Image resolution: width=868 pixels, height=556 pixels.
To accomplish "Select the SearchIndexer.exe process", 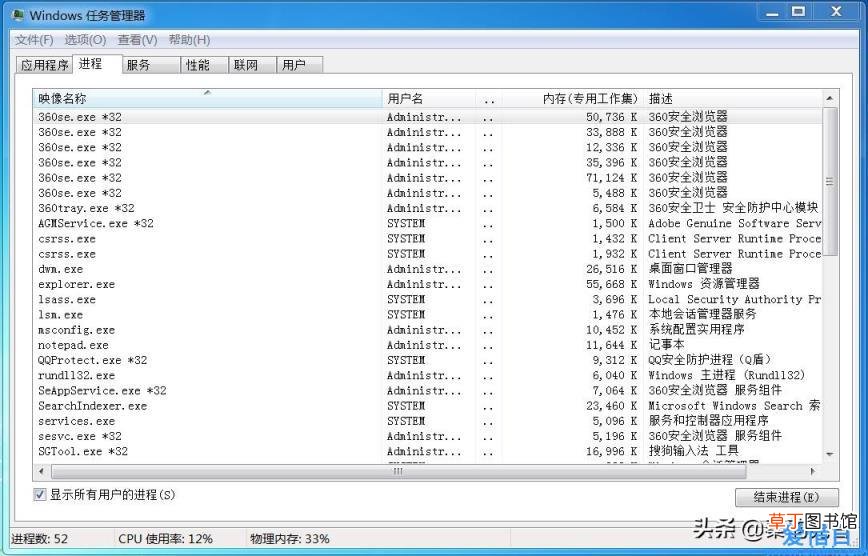I will coord(427,406).
